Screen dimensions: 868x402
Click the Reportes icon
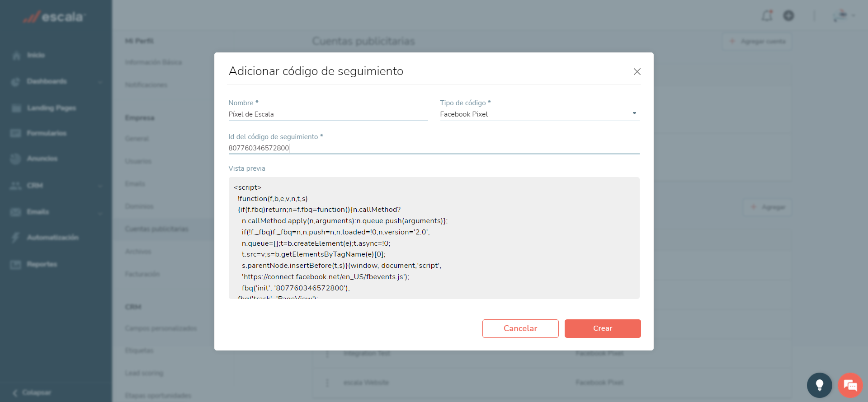coord(16,264)
